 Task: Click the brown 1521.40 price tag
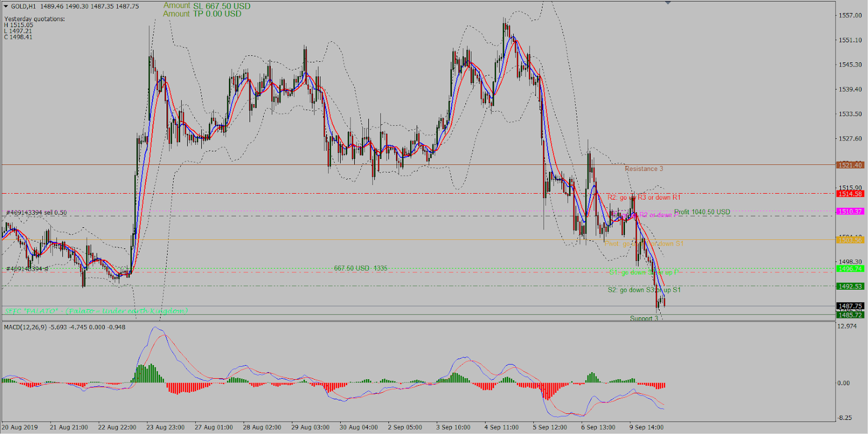pyautogui.click(x=850, y=165)
